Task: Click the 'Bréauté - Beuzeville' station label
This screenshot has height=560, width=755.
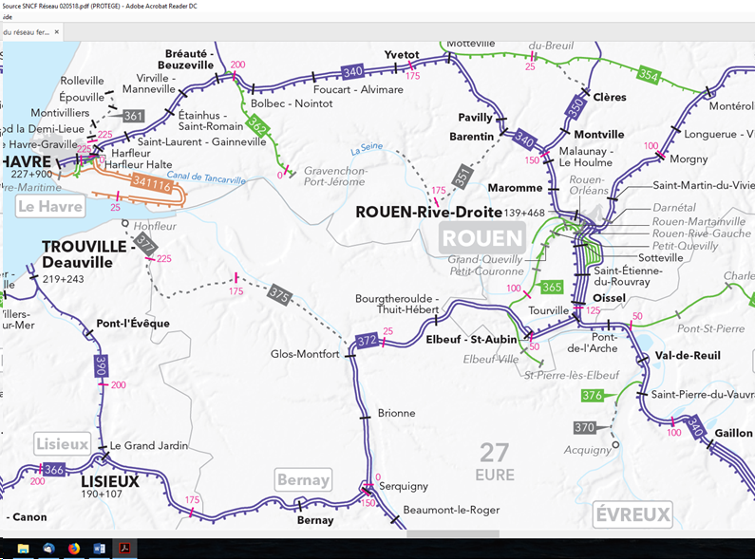Action: 186,59
